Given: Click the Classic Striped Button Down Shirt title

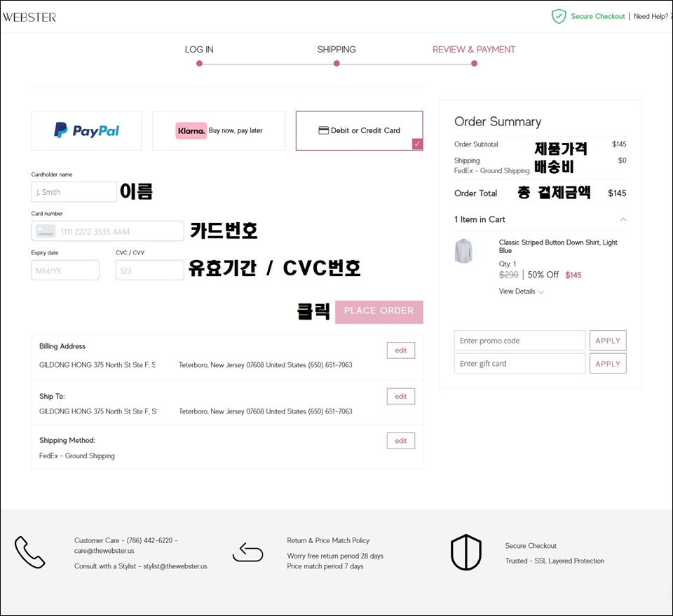Looking at the screenshot, I should click(558, 246).
